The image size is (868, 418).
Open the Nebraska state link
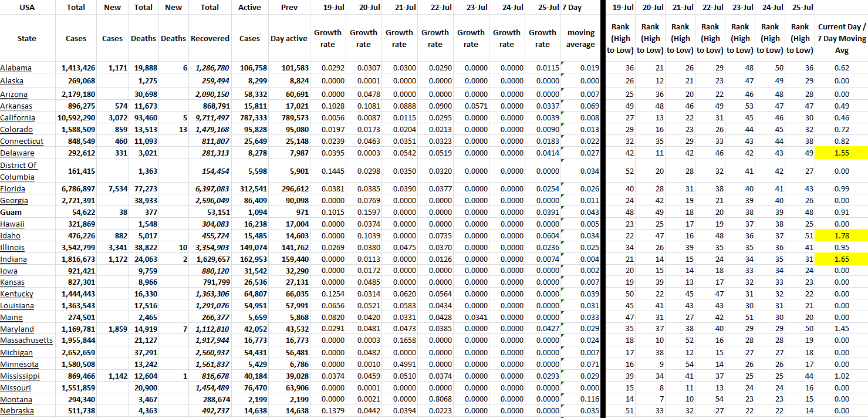pyautogui.click(x=17, y=411)
